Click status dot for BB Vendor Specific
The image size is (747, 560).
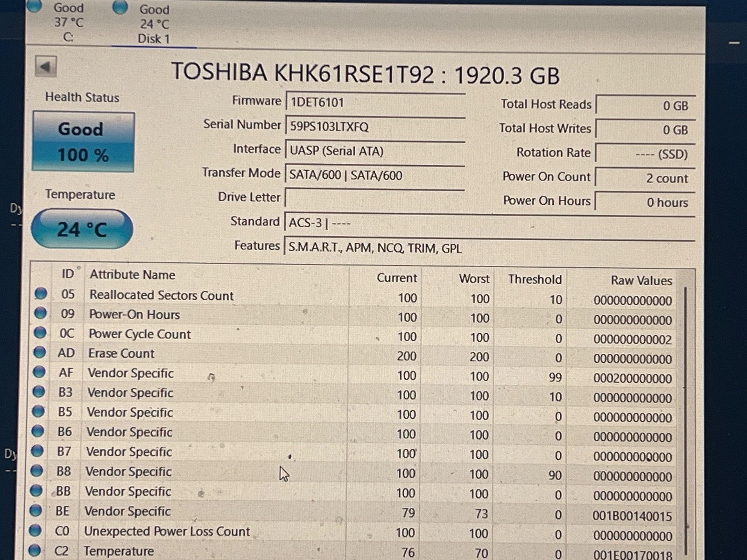point(36,490)
